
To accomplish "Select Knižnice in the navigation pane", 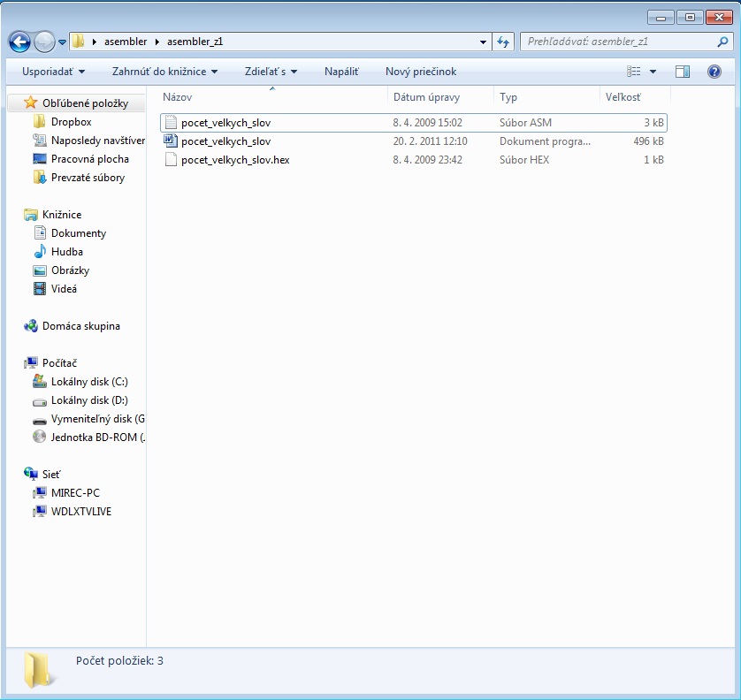I will [x=62, y=215].
